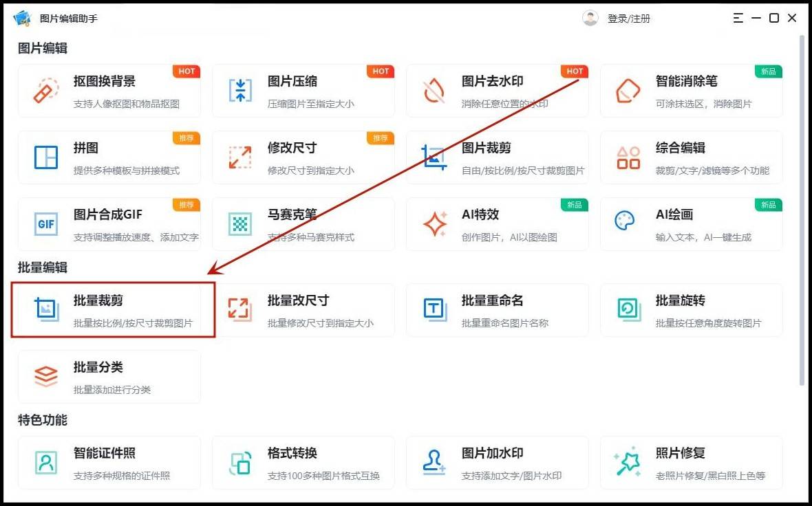This screenshot has height=506, width=812.
Task: Click the vertical scrollbar thumb
Action: pos(802,210)
